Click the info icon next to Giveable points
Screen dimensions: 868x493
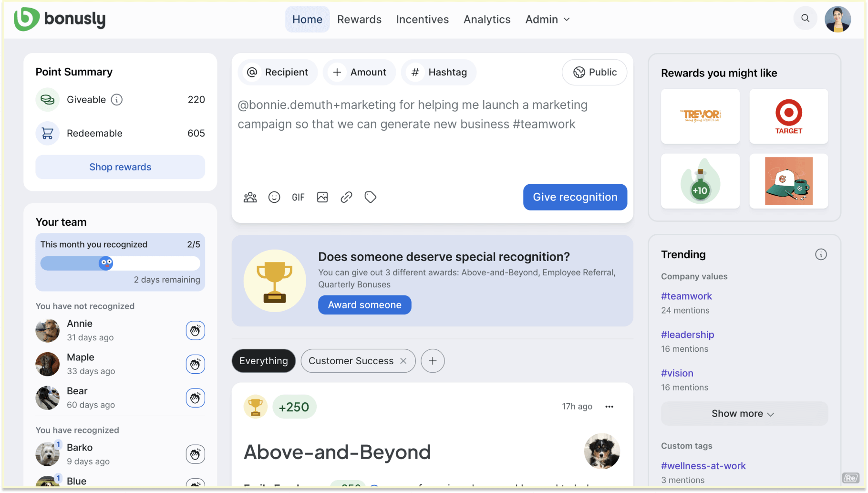(x=117, y=99)
